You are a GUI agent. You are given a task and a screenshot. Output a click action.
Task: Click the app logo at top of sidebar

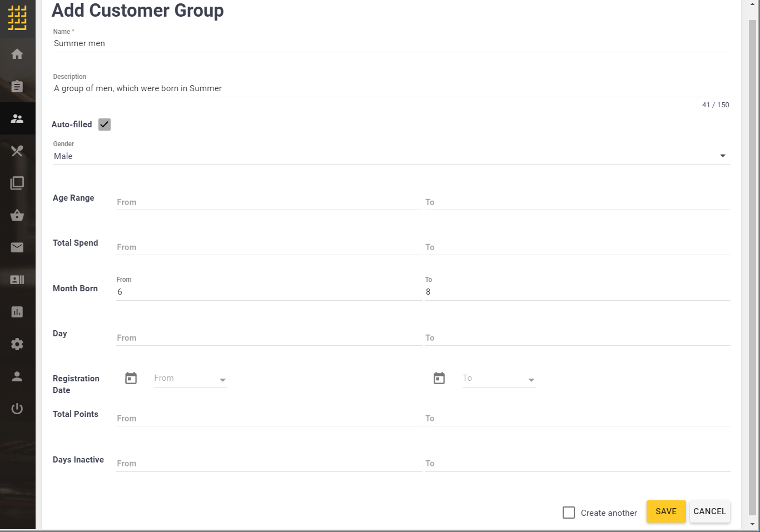tap(17, 18)
